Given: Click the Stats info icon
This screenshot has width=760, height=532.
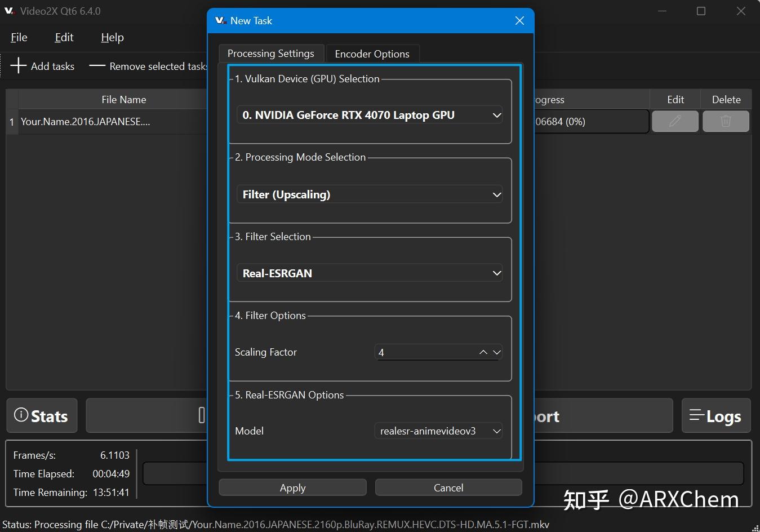Looking at the screenshot, I should (x=22, y=416).
